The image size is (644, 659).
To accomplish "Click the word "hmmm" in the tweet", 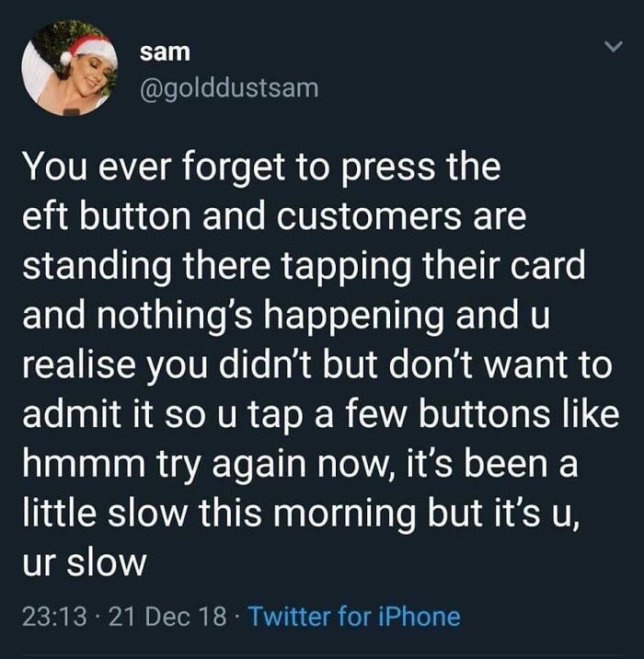I will click(x=83, y=463).
